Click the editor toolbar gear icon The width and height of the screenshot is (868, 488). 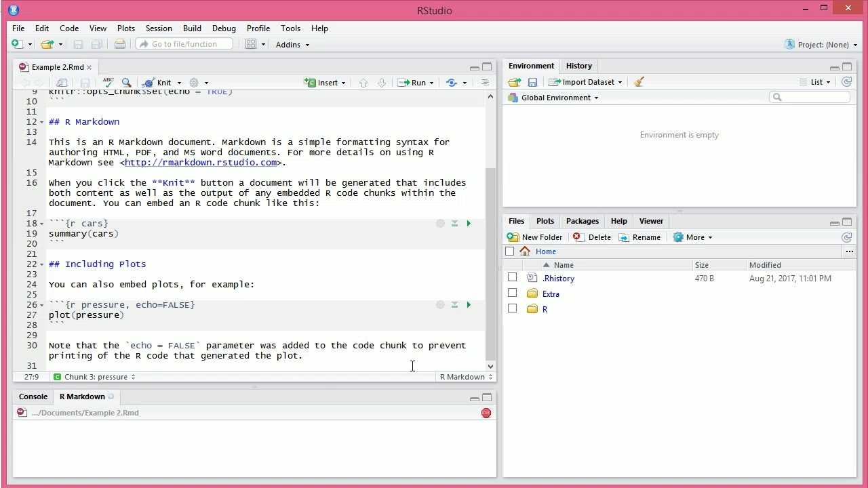point(194,83)
